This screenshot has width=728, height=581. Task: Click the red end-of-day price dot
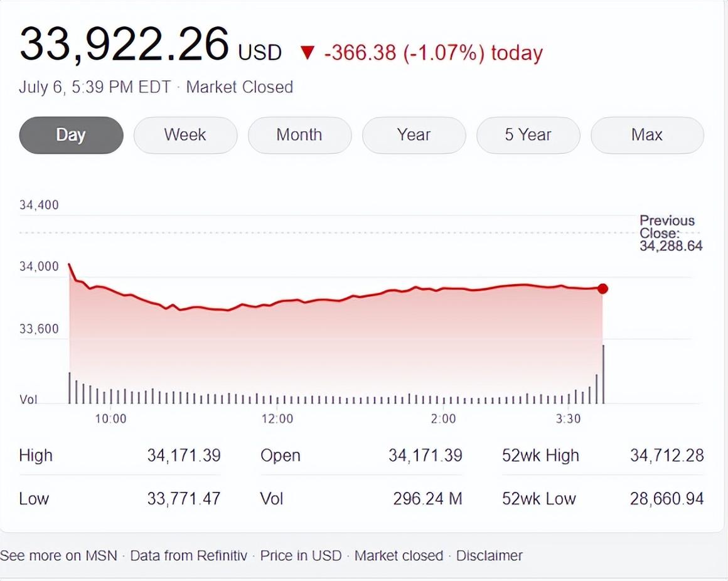coord(602,289)
